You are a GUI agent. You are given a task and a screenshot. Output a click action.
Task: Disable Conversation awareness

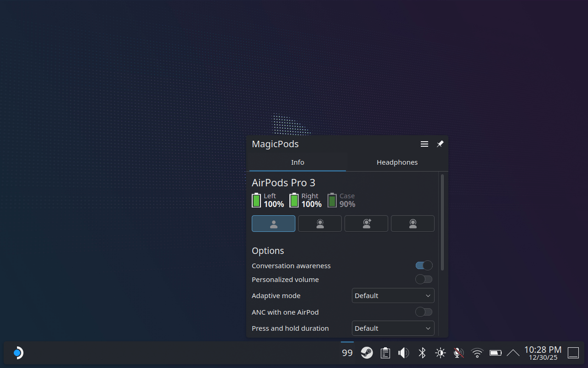[x=424, y=265]
